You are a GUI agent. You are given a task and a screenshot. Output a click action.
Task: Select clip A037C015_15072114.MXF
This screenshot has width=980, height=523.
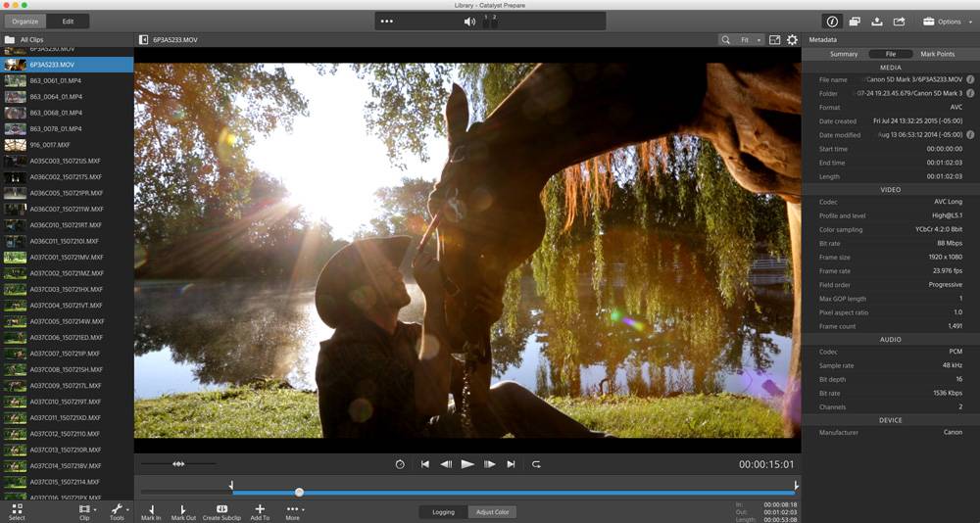67,482
